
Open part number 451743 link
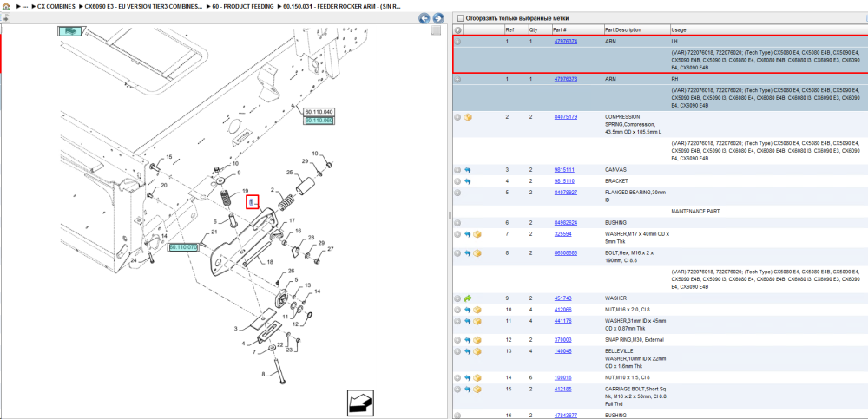coord(562,298)
